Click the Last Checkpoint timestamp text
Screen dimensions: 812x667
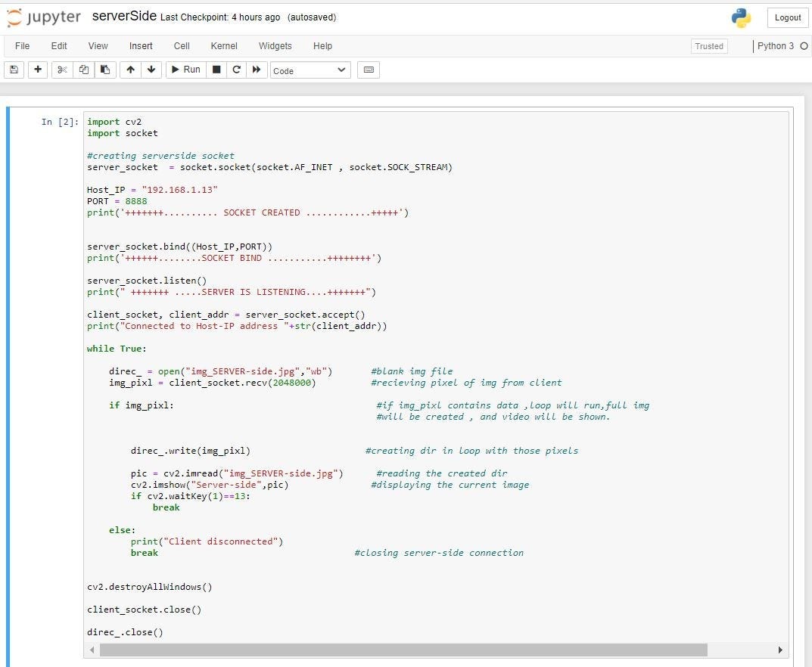click(220, 17)
